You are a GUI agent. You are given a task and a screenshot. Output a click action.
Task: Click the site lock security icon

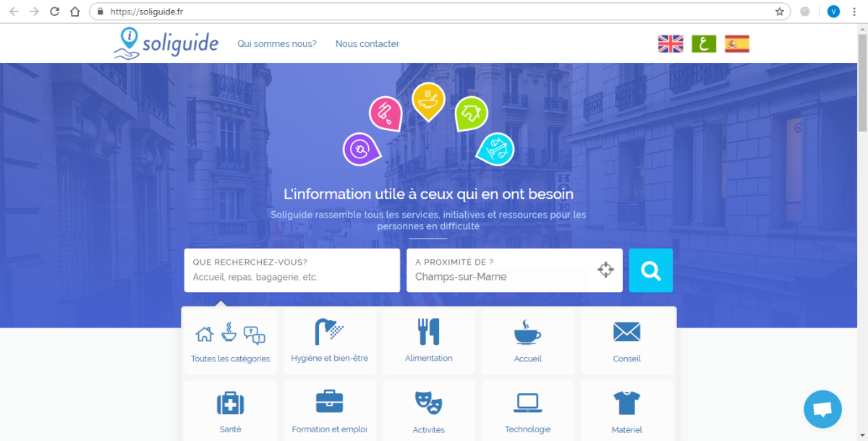[100, 12]
